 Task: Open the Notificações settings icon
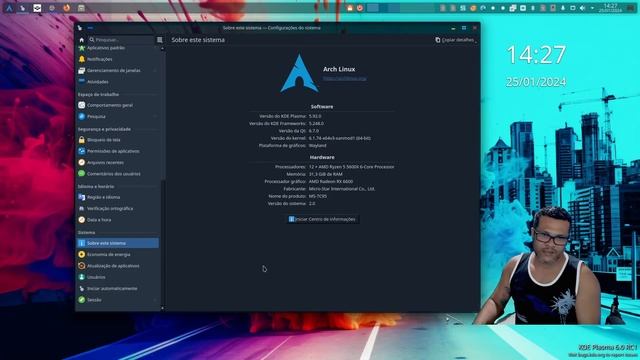82,59
